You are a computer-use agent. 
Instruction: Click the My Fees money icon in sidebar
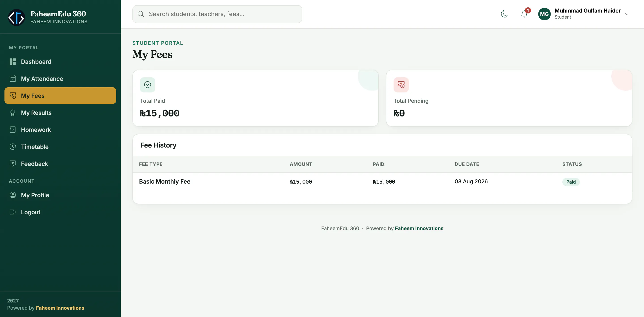13,96
